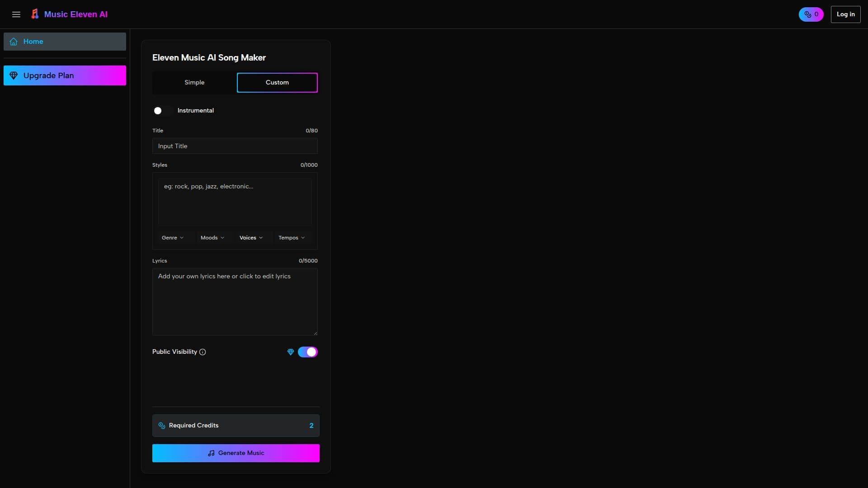The width and height of the screenshot is (868, 488).
Task: Click the Public Visibility label
Action: [x=175, y=352]
